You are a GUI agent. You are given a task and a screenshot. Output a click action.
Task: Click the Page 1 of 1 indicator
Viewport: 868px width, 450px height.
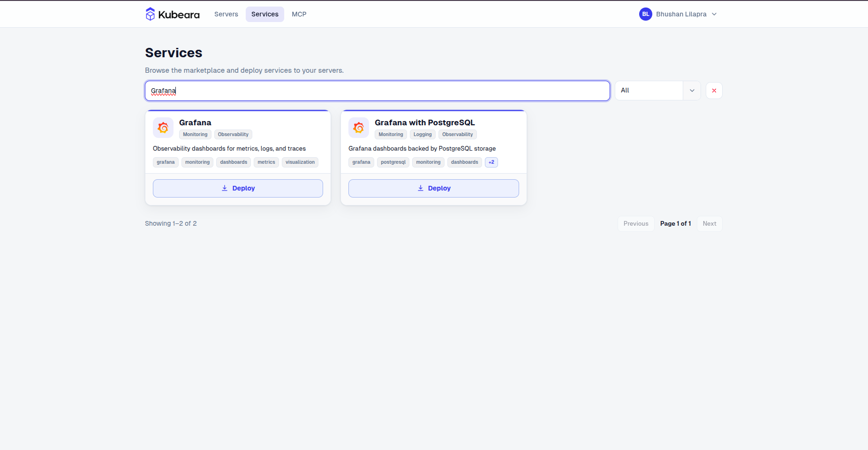click(x=676, y=224)
